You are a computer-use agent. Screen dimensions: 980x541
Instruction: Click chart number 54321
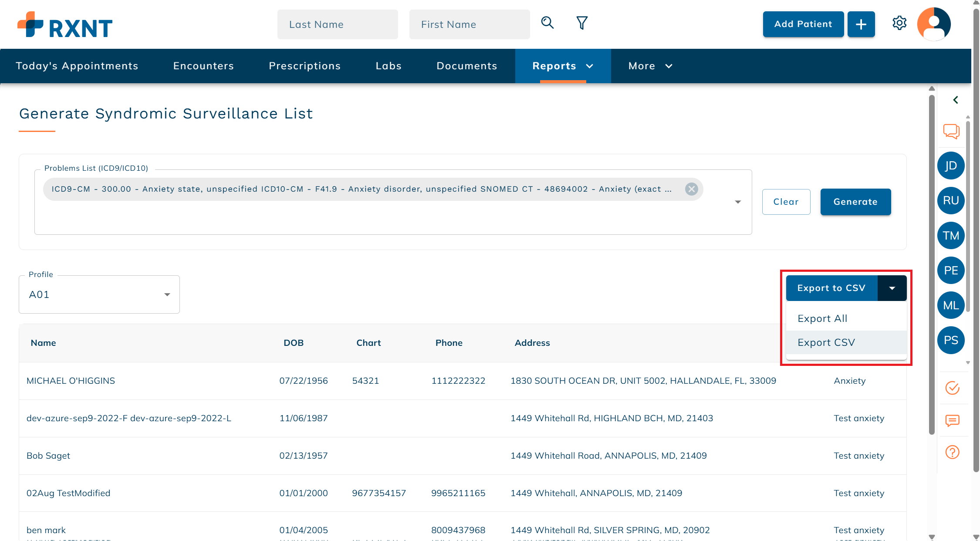click(365, 381)
